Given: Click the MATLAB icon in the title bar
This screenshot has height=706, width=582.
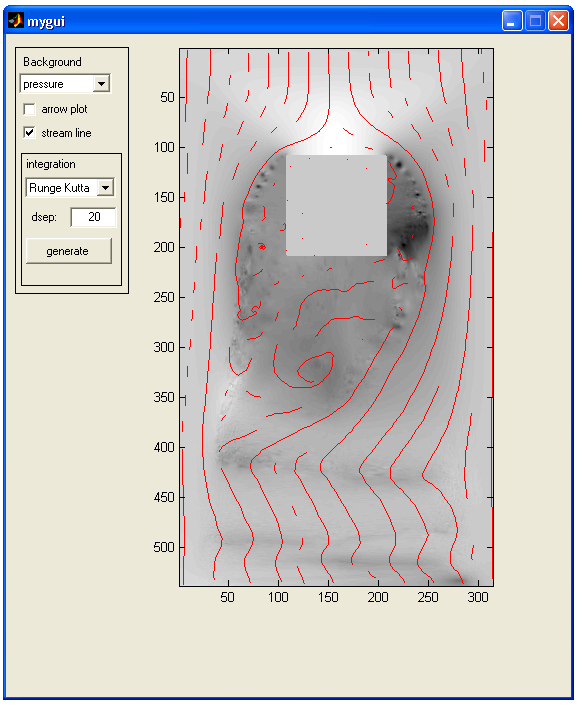Looking at the screenshot, I should [x=16, y=21].
